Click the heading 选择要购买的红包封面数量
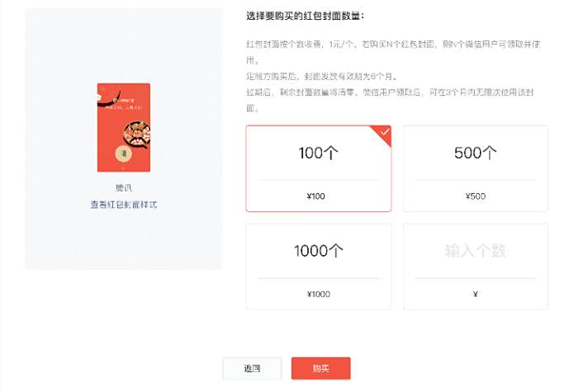The width and height of the screenshot is (569, 392). 305,16
